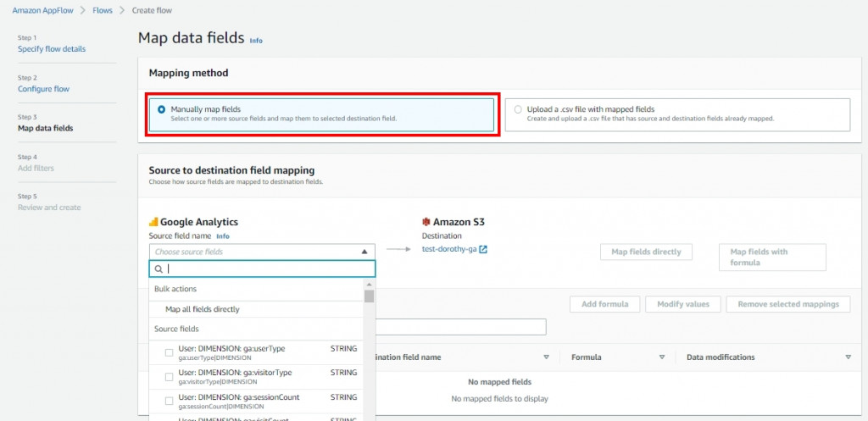Click the Amazon S3 logo icon
This screenshot has height=421, width=868.
tap(426, 222)
